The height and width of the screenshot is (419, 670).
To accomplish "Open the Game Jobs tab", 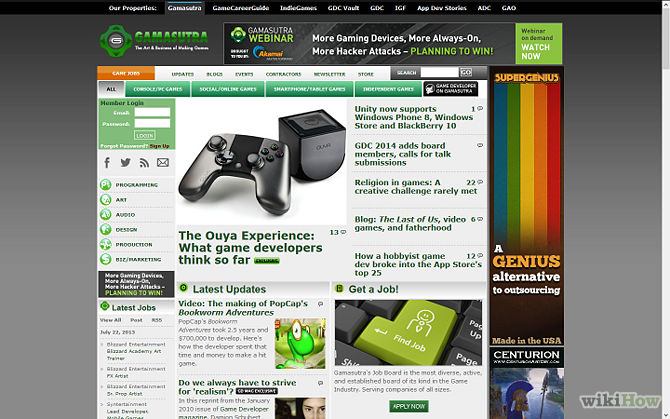I will click(x=126, y=73).
